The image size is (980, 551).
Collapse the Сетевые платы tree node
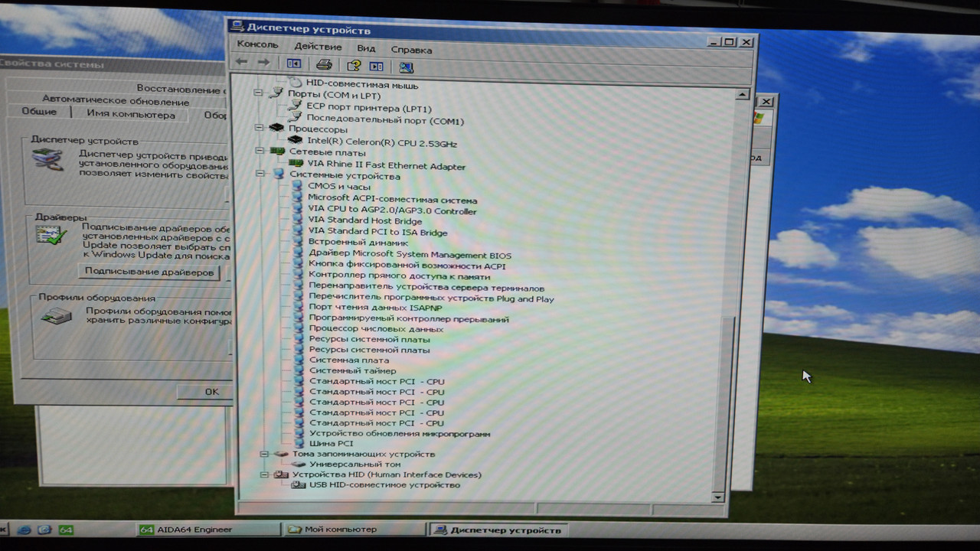click(260, 151)
